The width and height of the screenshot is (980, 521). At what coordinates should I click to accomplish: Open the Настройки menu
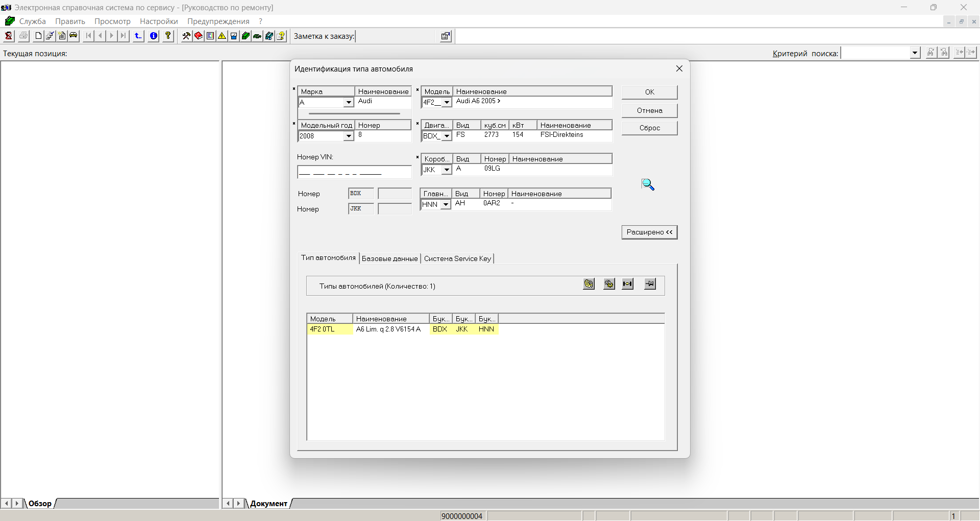(159, 21)
